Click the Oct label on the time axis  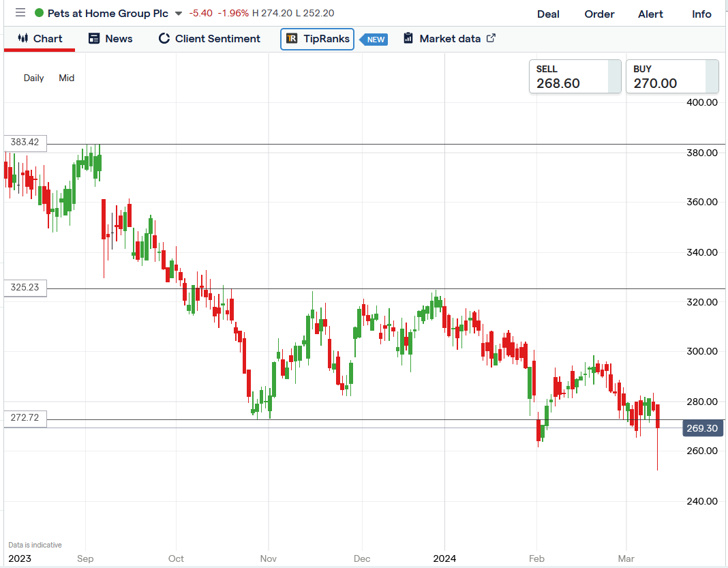[176, 558]
